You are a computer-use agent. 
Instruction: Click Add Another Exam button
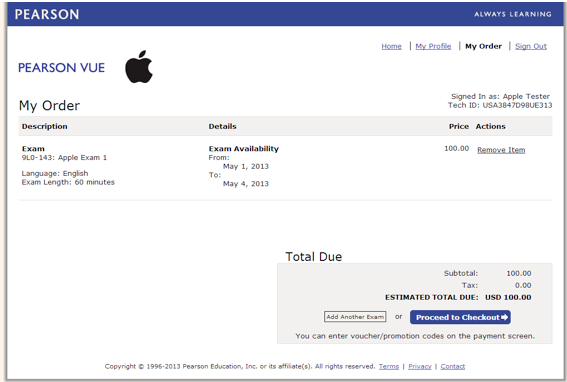[x=355, y=317]
